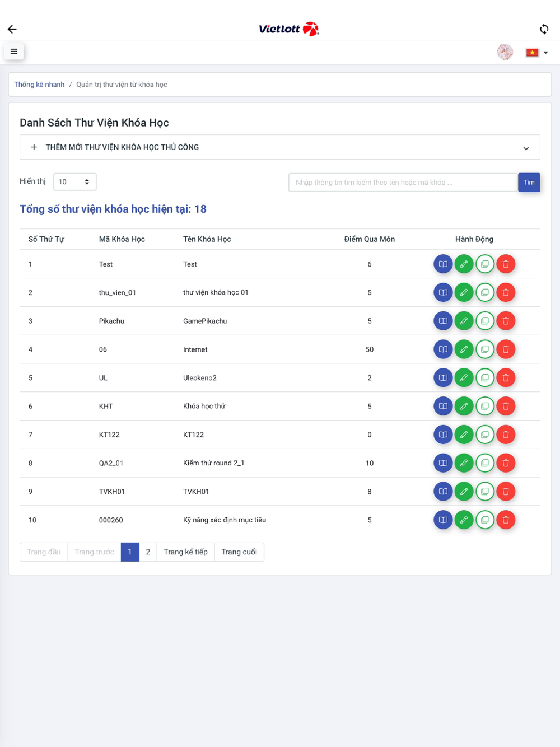This screenshot has width=560, height=747.
Task: Duplicate the KT122 course
Action: click(x=485, y=435)
